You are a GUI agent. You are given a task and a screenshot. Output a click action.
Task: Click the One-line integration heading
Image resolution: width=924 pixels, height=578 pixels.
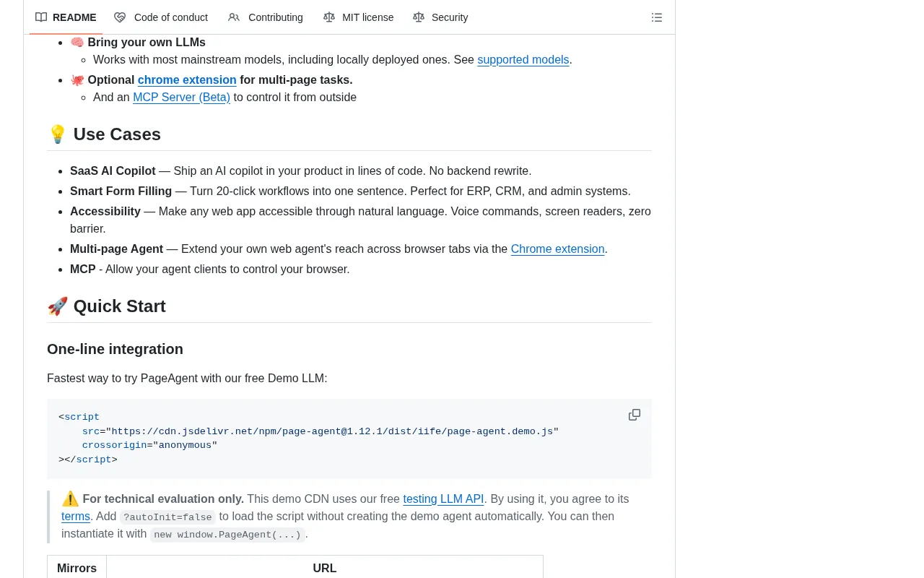115,349
